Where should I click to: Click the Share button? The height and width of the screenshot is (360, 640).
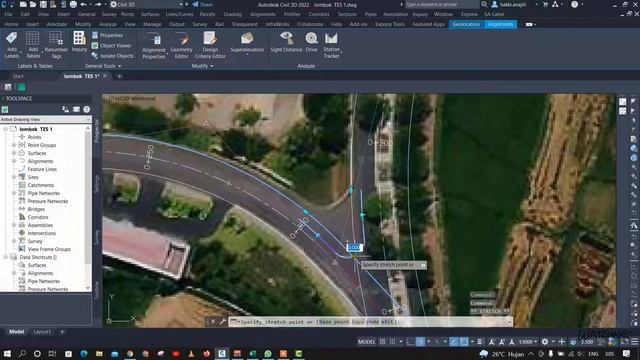[x=203, y=4]
